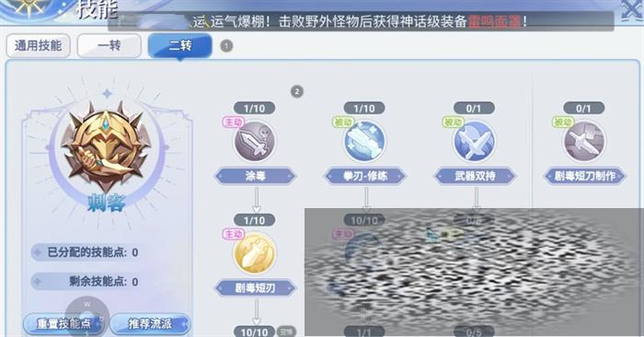Select the golden 剧毒短刃 skill icon
The image size is (644, 337).
click(255, 253)
